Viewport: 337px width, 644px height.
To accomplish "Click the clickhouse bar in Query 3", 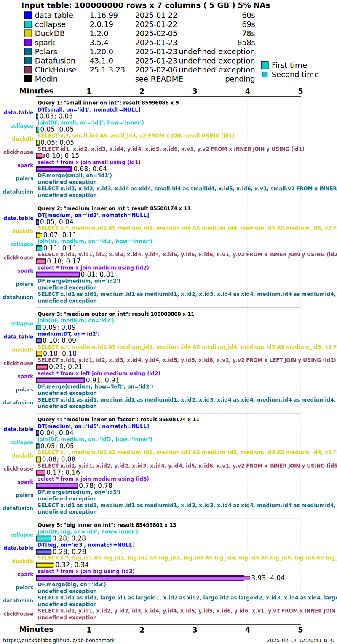I will click(x=42, y=367).
